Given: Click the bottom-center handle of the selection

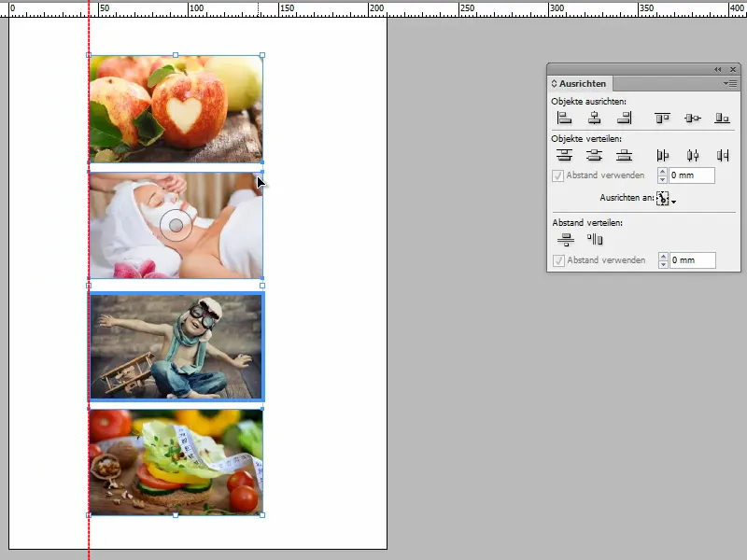Looking at the screenshot, I should coord(176,515).
